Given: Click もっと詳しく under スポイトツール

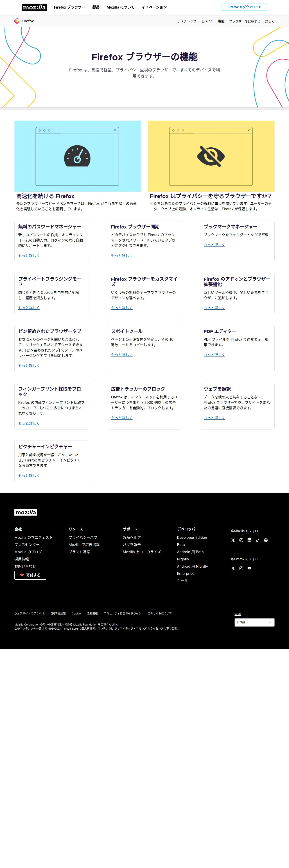Looking at the screenshot, I should pyautogui.click(x=122, y=355).
